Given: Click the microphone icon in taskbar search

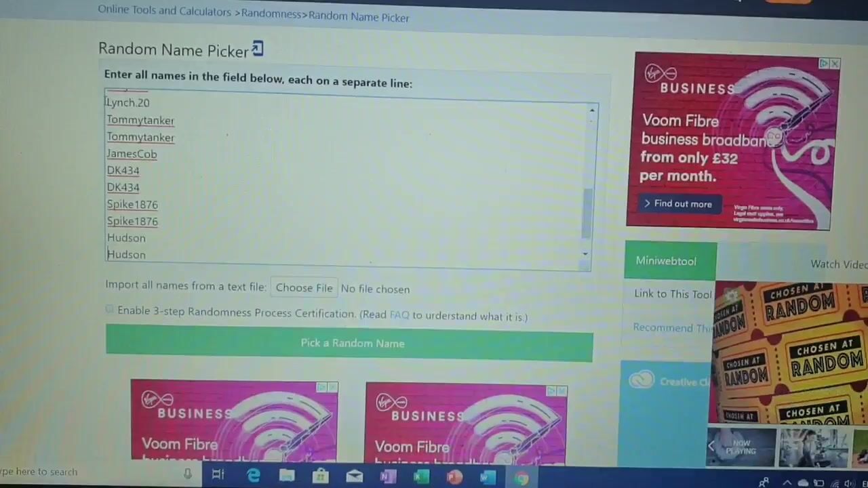Looking at the screenshot, I should (x=188, y=474).
